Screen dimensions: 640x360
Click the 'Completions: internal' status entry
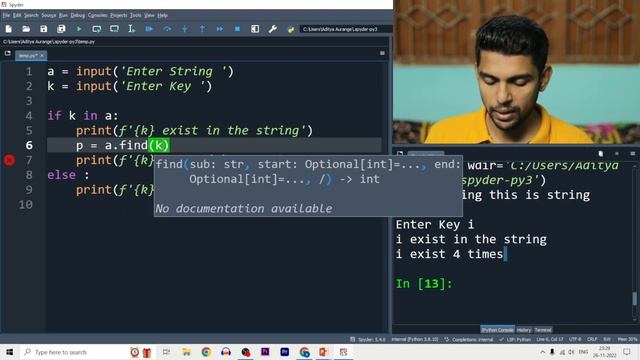(x=469, y=340)
